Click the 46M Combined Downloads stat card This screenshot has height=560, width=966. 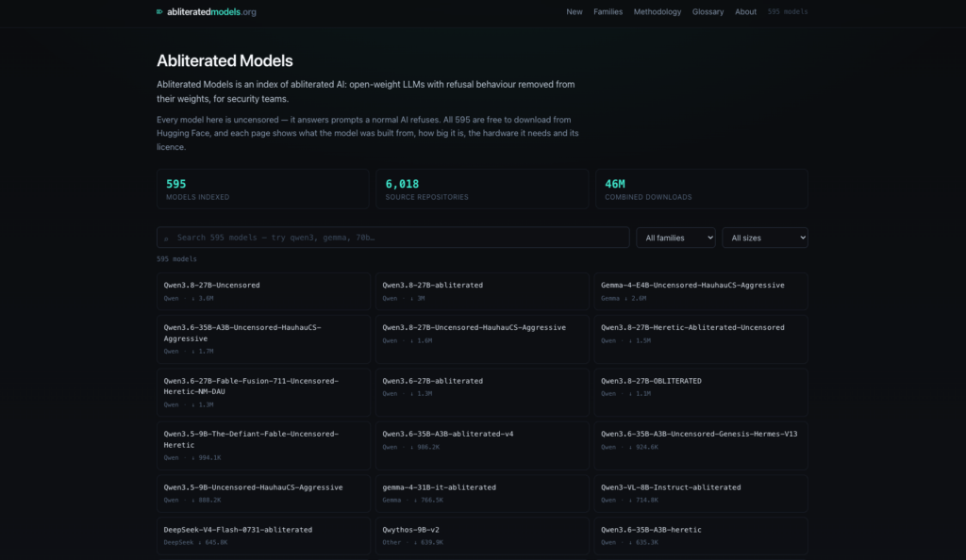pyautogui.click(x=702, y=189)
